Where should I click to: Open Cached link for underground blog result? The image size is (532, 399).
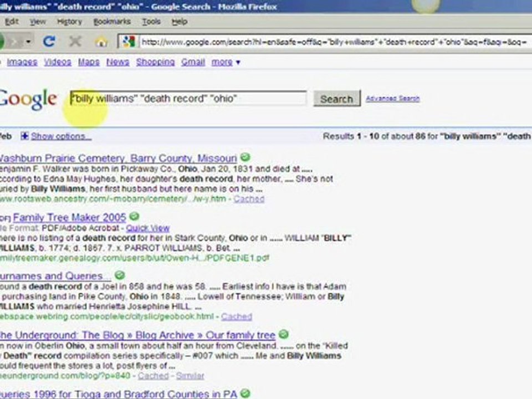pyautogui.click(x=154, y=376)
